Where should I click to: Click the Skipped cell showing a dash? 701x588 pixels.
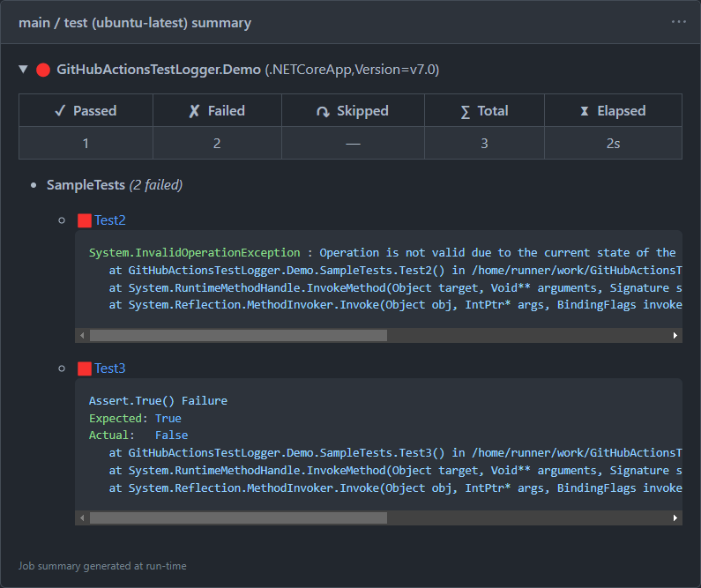(x=353, y=143)
